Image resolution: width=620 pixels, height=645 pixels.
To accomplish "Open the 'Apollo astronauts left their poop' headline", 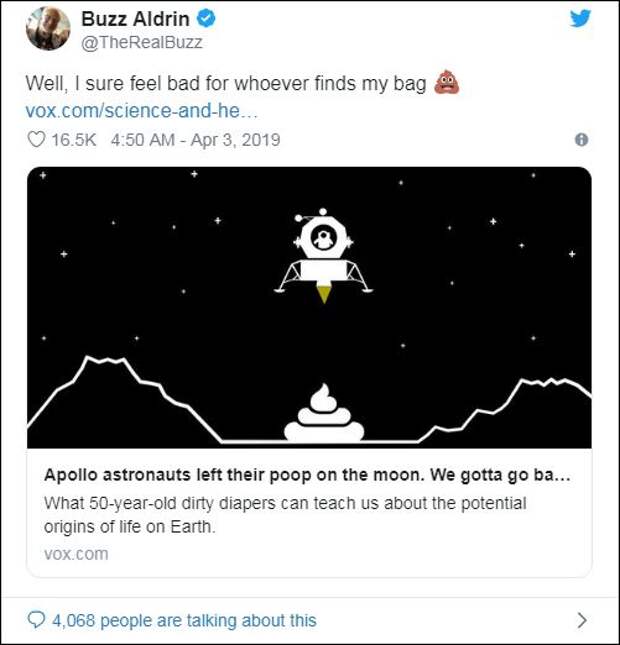I will (307, 475).
